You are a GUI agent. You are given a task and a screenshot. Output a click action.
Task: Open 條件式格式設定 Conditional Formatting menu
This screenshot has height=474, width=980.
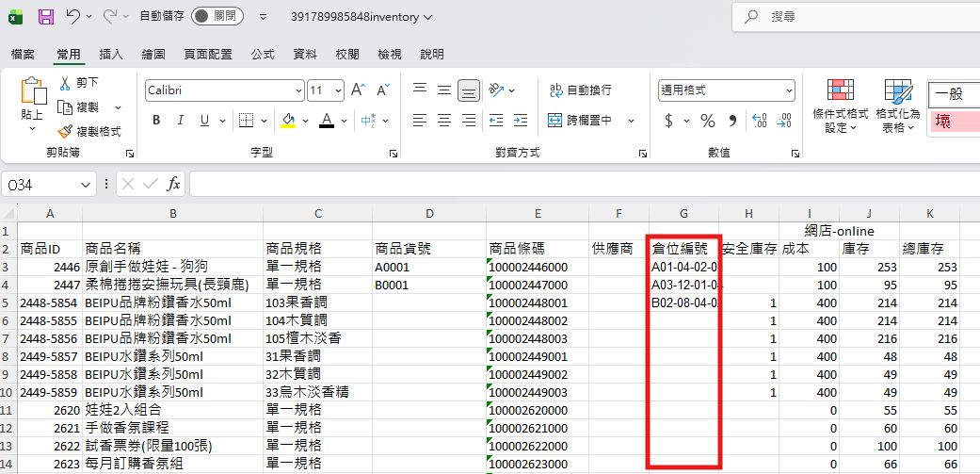pos(841,106)
